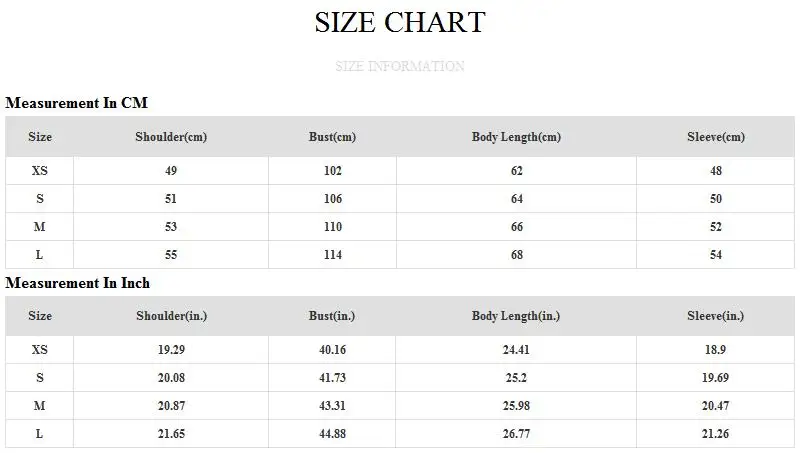Viewport: 800px width, 453px height.
Task: Click the Measurement In Inch heading
Action: [78, 283]
